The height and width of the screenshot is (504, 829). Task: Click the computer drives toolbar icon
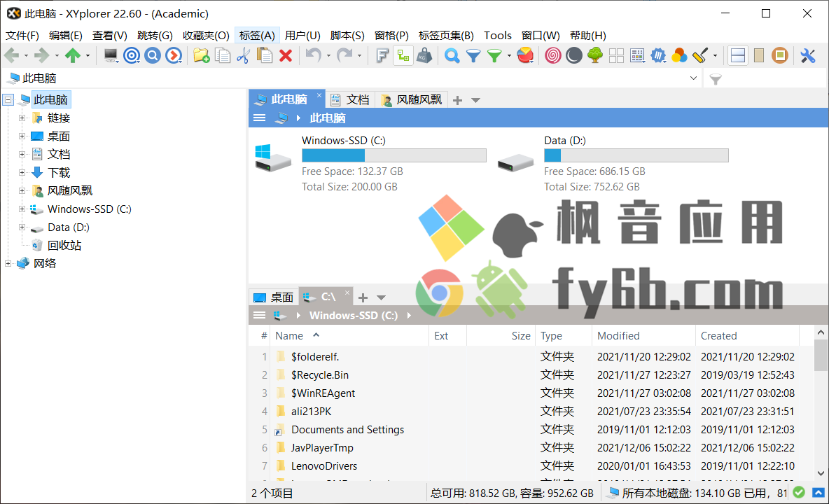tap(111, 55)
